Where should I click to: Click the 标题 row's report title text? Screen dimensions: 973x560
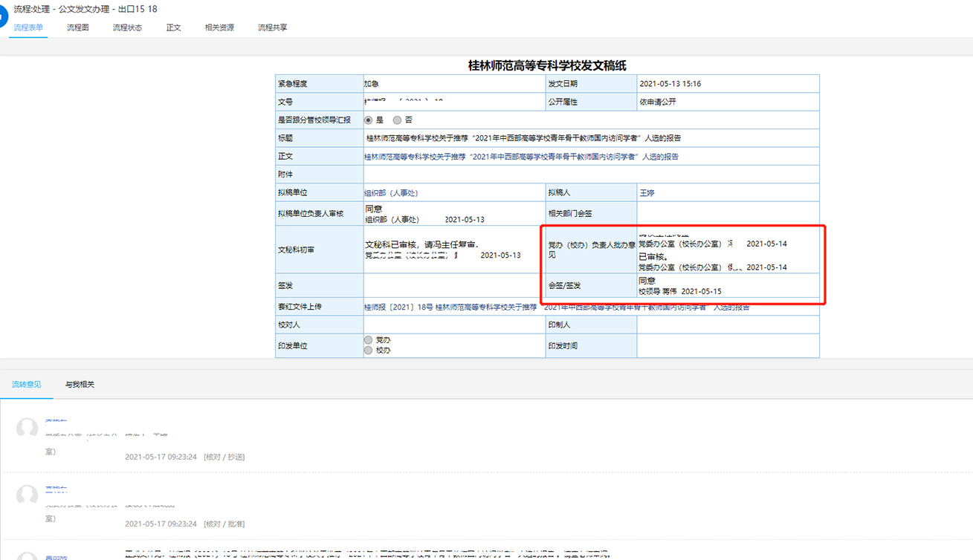(523, 138)
